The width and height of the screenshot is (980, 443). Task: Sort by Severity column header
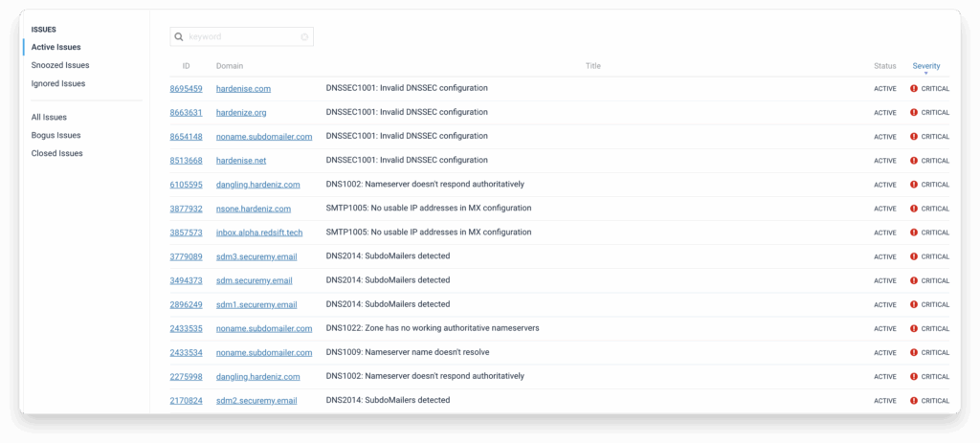(x=925, y=66)
